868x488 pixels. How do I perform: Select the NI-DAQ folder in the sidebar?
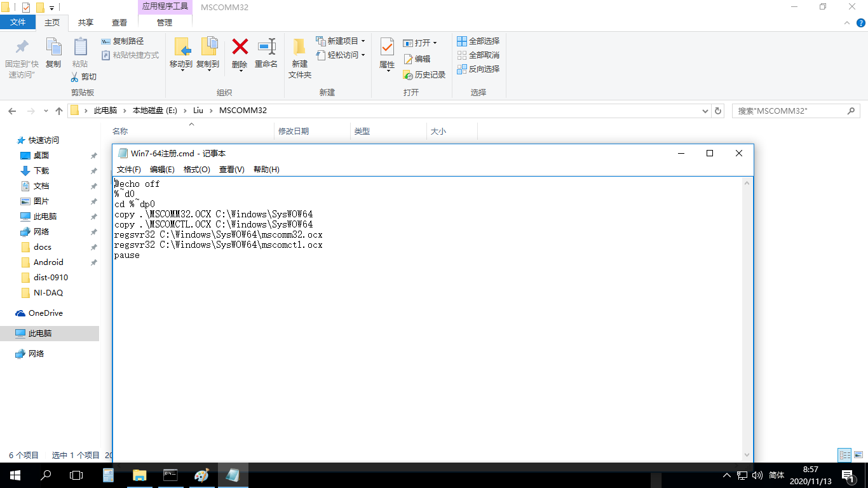(50, 292)
